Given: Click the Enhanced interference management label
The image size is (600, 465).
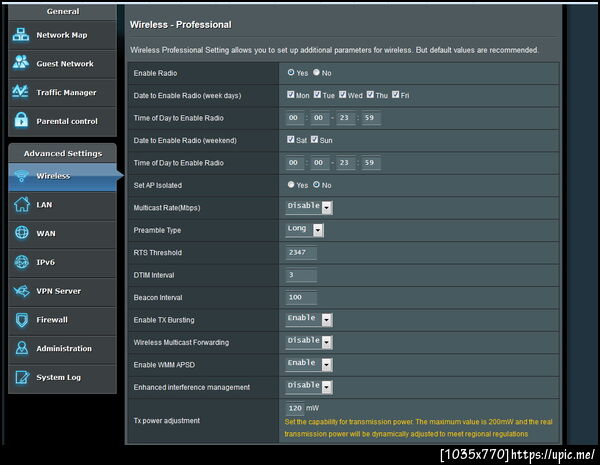Looking at the screenshot, I should point(192,387).
